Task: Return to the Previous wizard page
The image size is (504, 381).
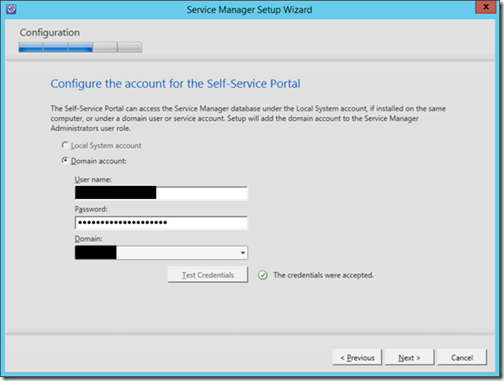Action: pyautogui.click(x=357, y=358)
